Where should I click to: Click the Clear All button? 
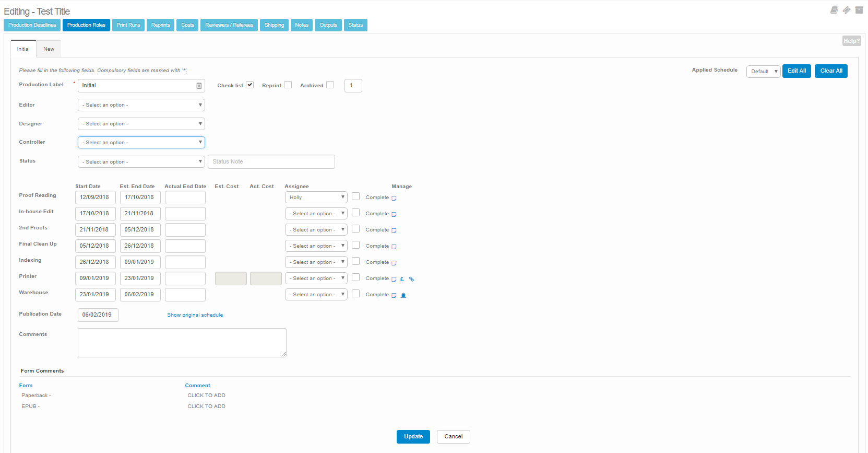coord(831,71)
